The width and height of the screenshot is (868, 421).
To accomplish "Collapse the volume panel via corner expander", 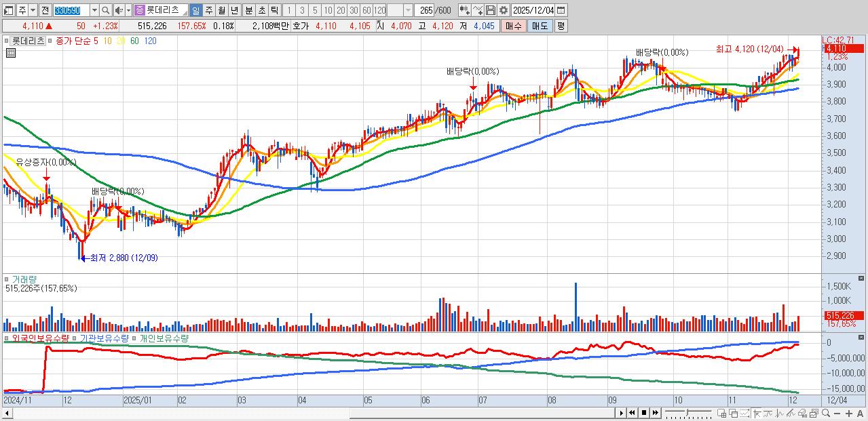I will coord(862,278).
